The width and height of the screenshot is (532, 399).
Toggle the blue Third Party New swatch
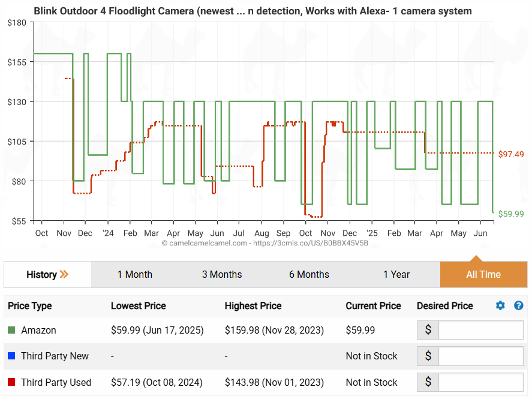11,356
